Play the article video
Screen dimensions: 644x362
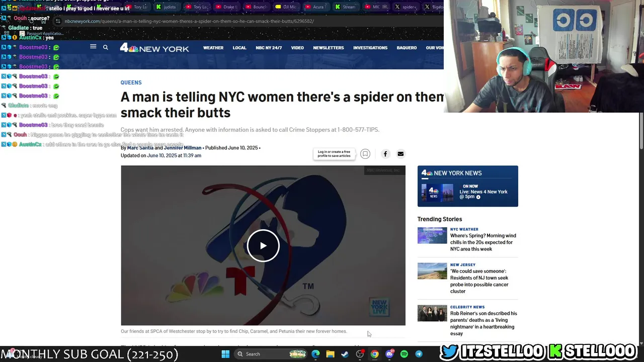pos(263,245)
